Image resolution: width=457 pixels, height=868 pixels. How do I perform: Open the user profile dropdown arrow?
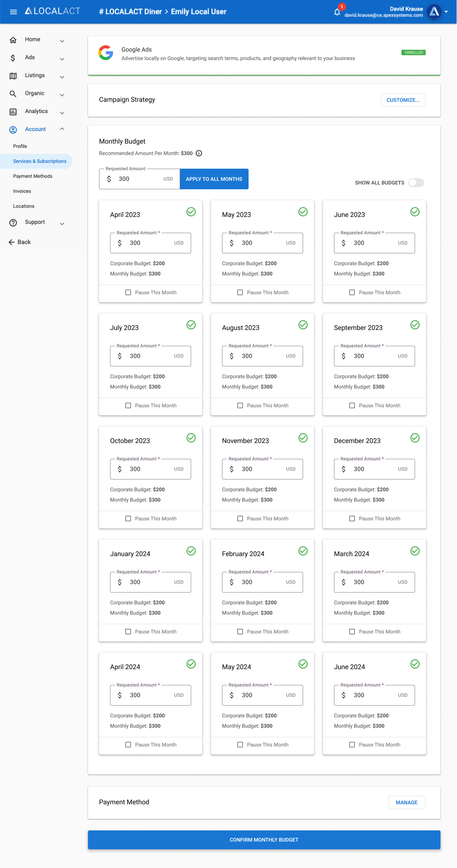coord(446,12)
